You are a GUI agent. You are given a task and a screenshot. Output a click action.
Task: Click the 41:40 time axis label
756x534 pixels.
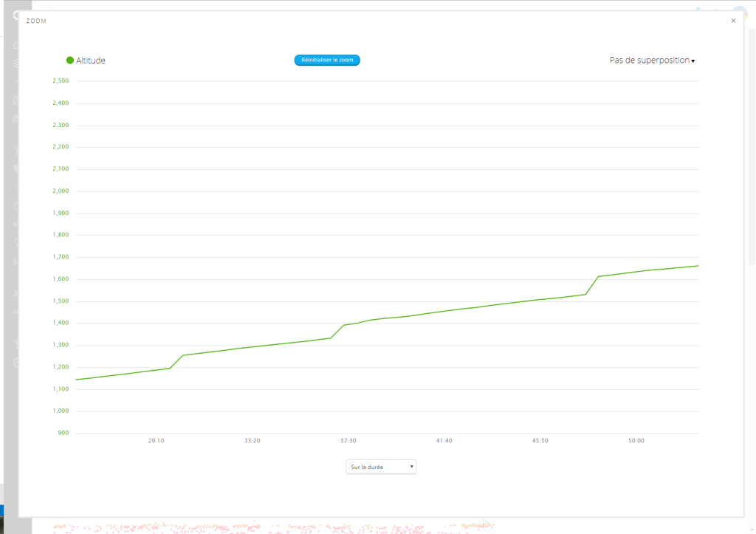pos(444,441)
